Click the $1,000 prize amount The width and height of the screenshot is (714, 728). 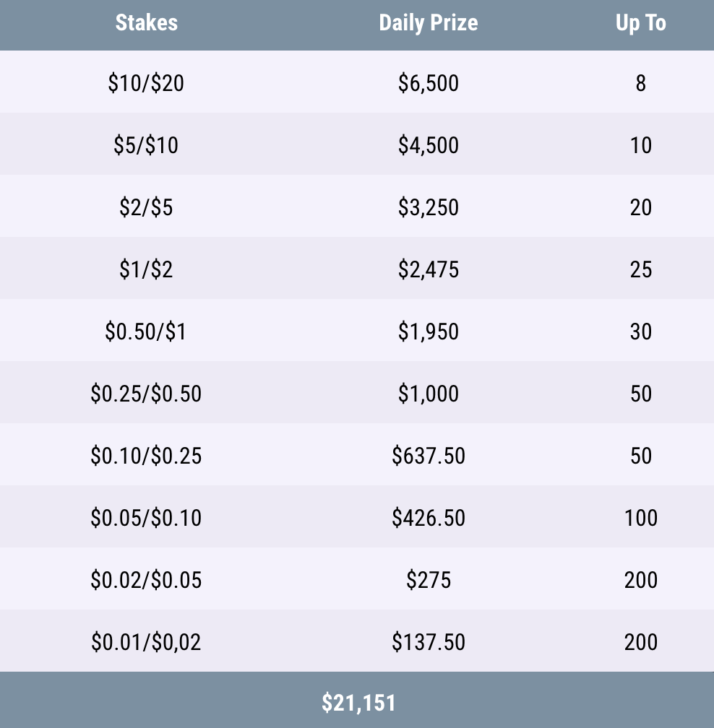tap(428, 394)
